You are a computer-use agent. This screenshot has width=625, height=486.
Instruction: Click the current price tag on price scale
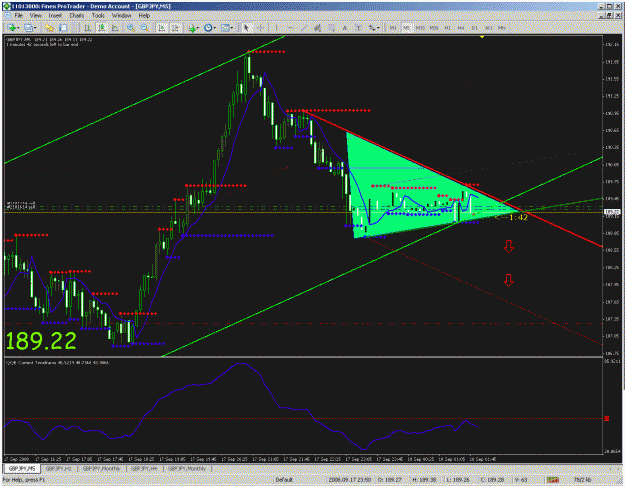click(611, 212)
